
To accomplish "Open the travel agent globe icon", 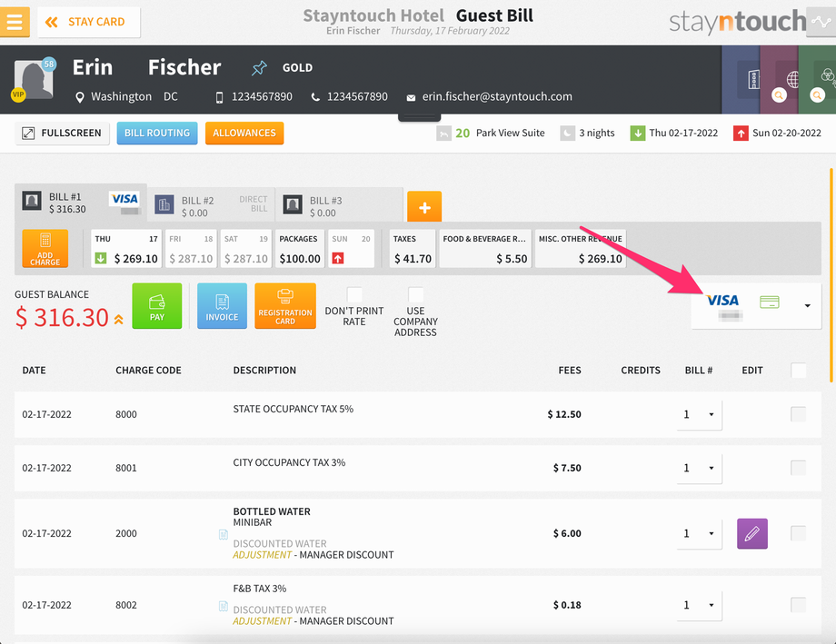I will (792, 79).
